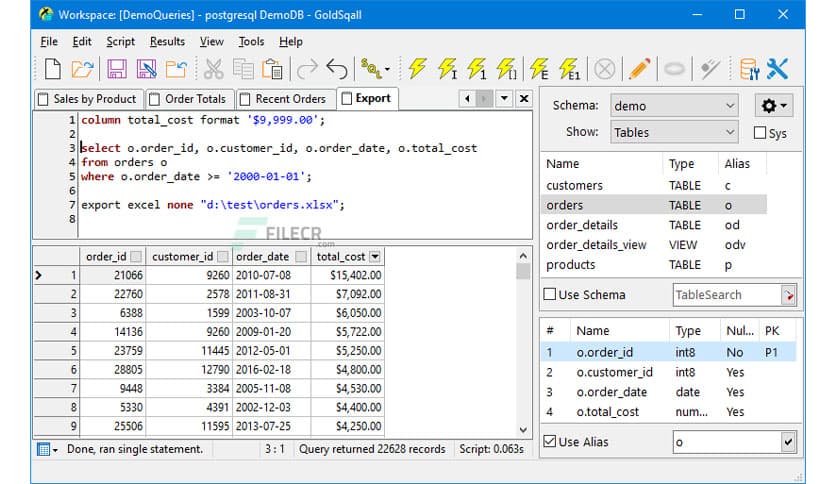The width and height of the screenshot is (836, 484).
Task: Click the database connection icon in toolbar
Action: [x=748, y=69]
